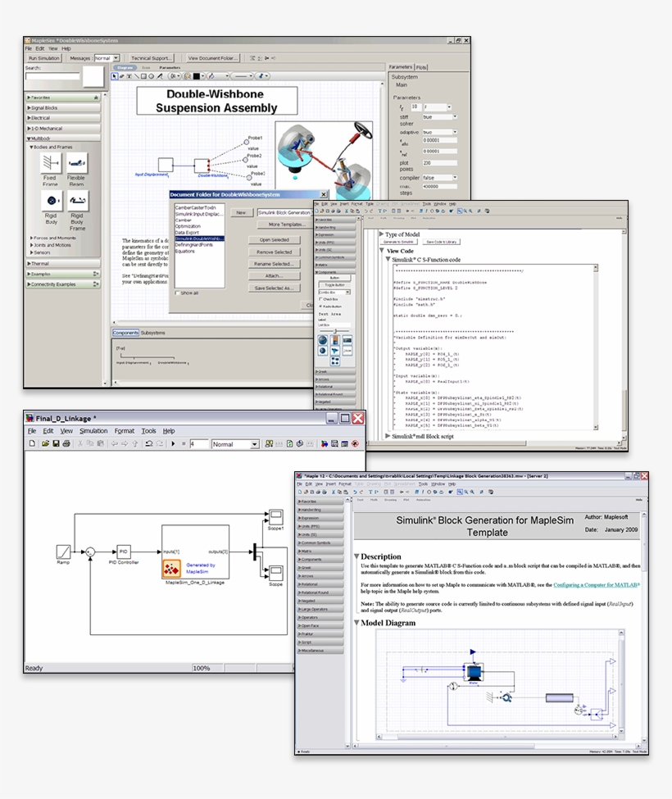This screenshot has width=672, height=799.
Task: Click Print icon in Final_D_Linkage toolbar
Action: pos(66,444)
